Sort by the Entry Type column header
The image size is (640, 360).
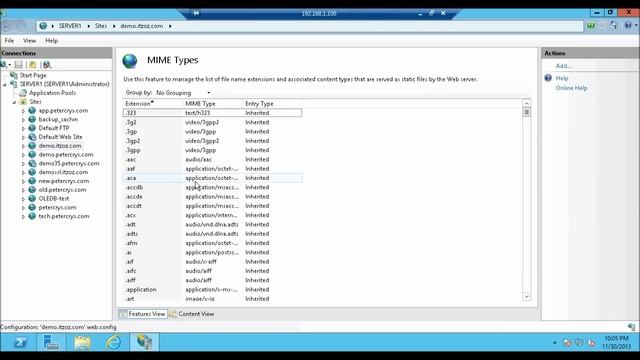click(272, 104)
